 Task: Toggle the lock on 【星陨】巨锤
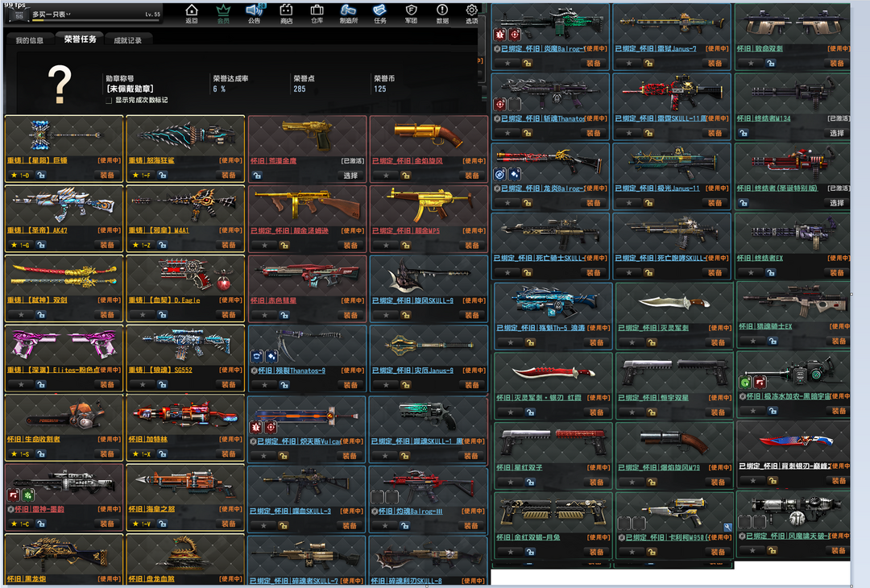point(39,175)
